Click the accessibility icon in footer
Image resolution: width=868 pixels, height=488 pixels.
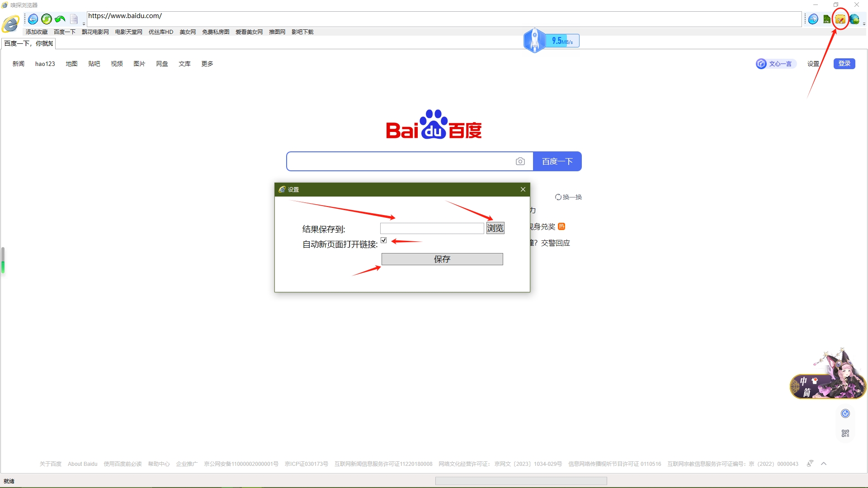click(x=810, y=464)
